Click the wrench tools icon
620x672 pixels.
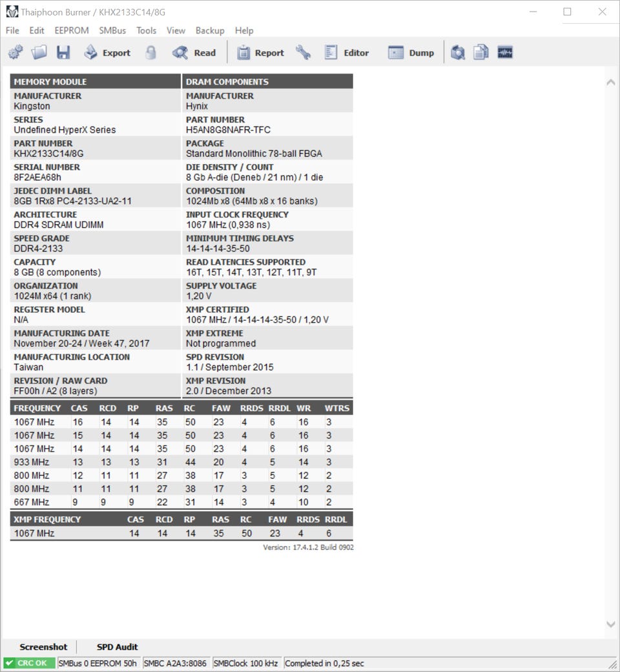tap(303, 53)
